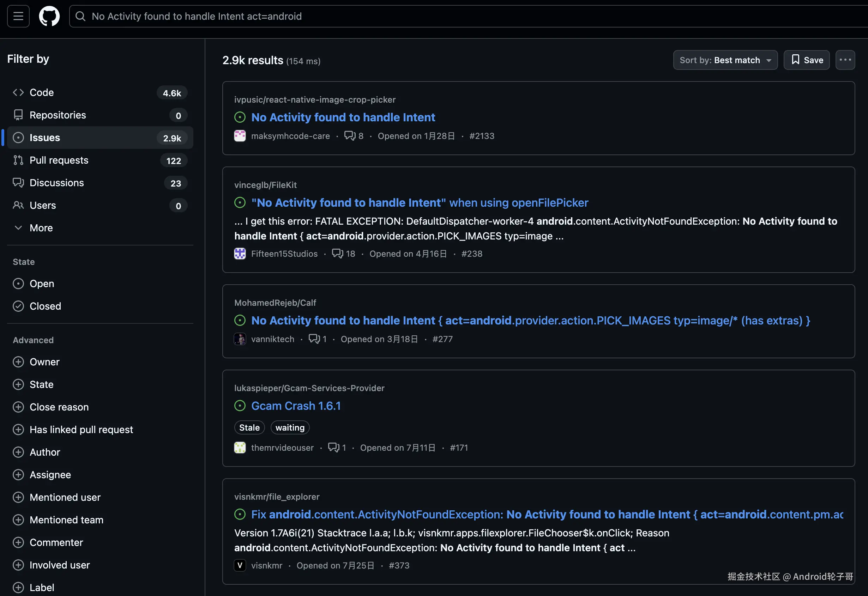This screenshot has width=868, height=596.
Task: Click the GitHub Octocat logo
Action: click(x=49, y=16)
